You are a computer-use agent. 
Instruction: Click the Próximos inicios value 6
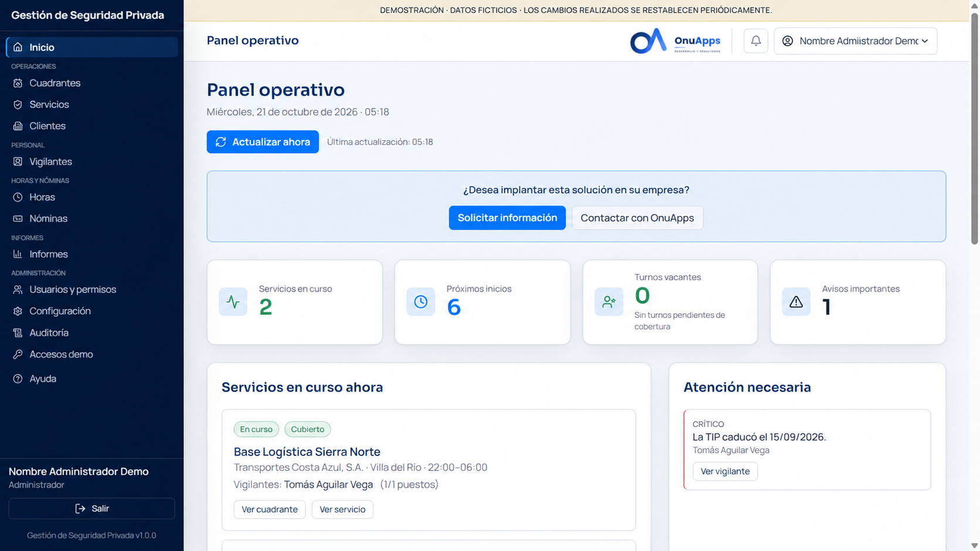454,307
